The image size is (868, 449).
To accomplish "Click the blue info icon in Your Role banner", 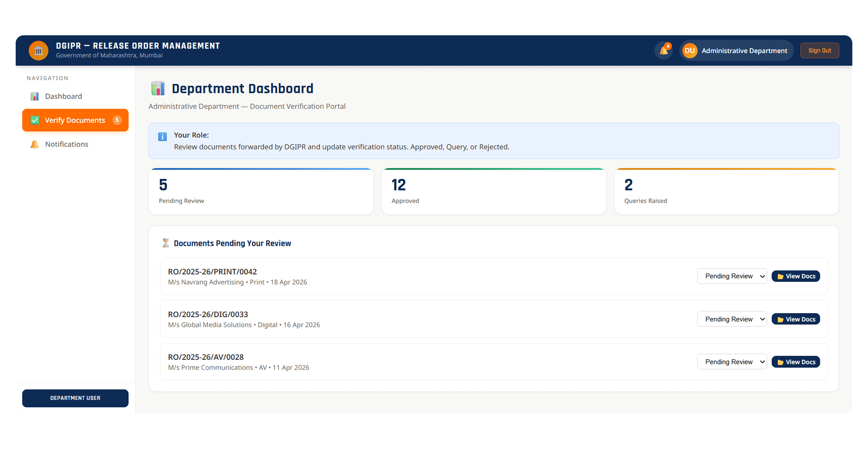I will point(162,136).
